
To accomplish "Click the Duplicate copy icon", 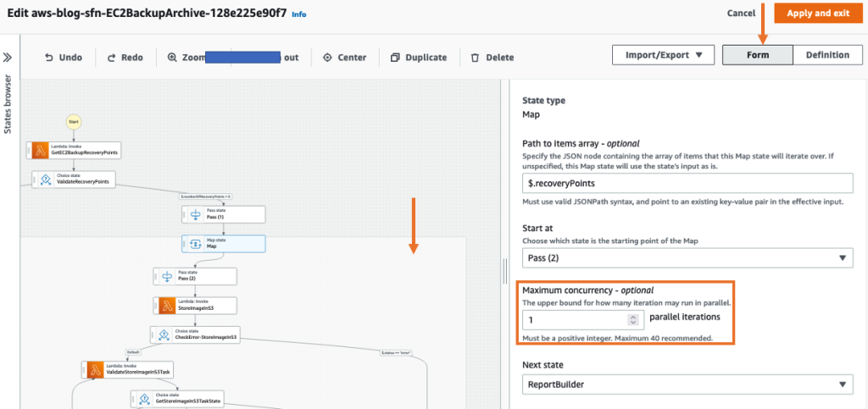I will [x=395, y=58].
